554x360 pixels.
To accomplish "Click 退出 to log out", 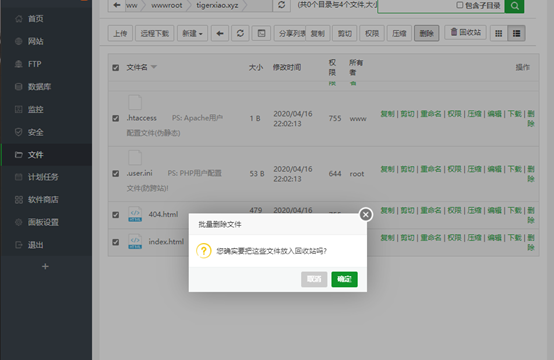I will (x=36, y=245).
